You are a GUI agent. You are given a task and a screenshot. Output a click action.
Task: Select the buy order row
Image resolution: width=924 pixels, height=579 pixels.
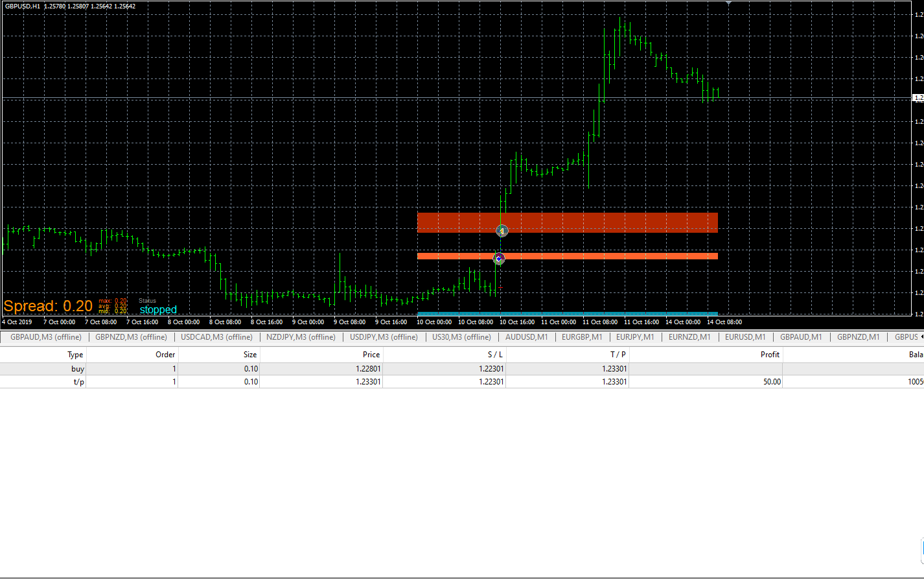(x=462, y=369)
